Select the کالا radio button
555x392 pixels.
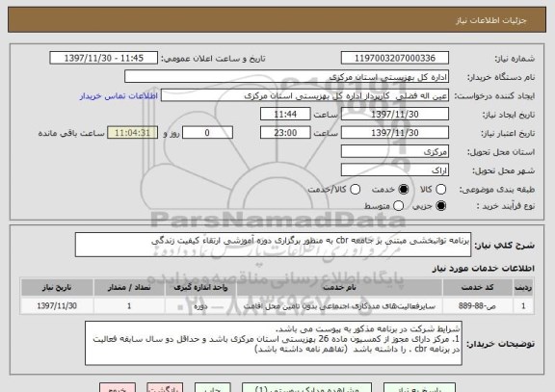440,190
